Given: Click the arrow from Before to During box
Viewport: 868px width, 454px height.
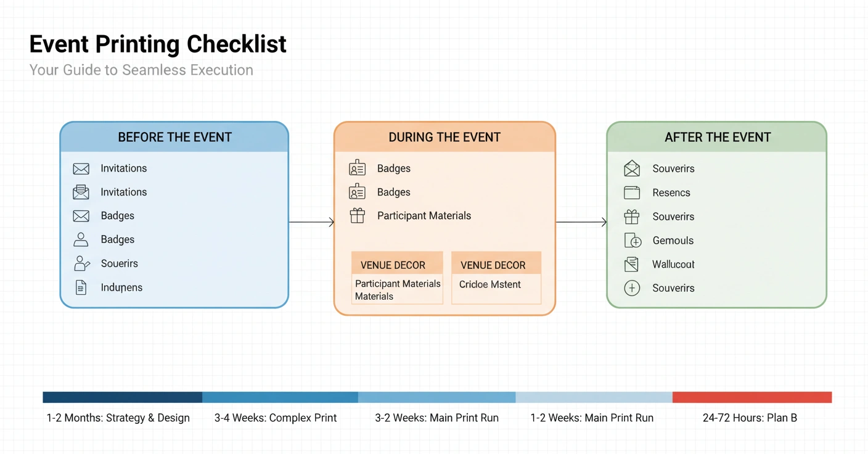Looking at the screenshot, I should (x=311, y=222).
